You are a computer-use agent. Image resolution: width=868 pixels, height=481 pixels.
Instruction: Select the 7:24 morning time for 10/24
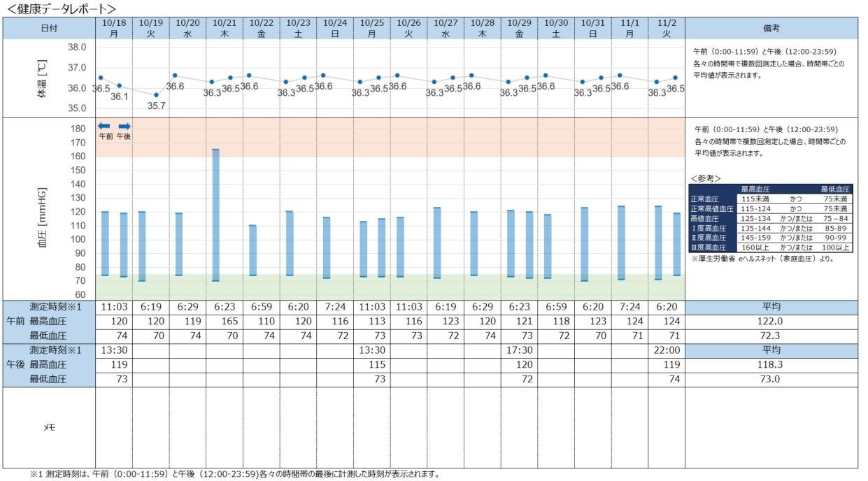pos(335,307)
